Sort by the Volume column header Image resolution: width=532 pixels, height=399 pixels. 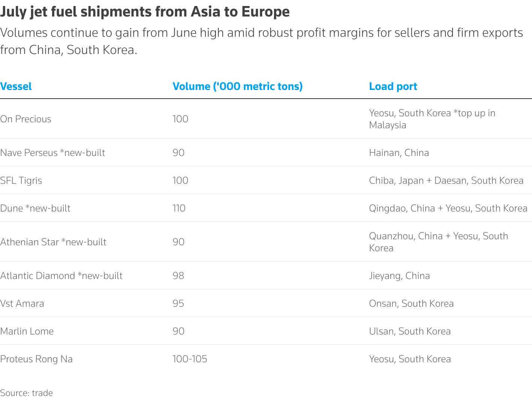click(238, 87)
